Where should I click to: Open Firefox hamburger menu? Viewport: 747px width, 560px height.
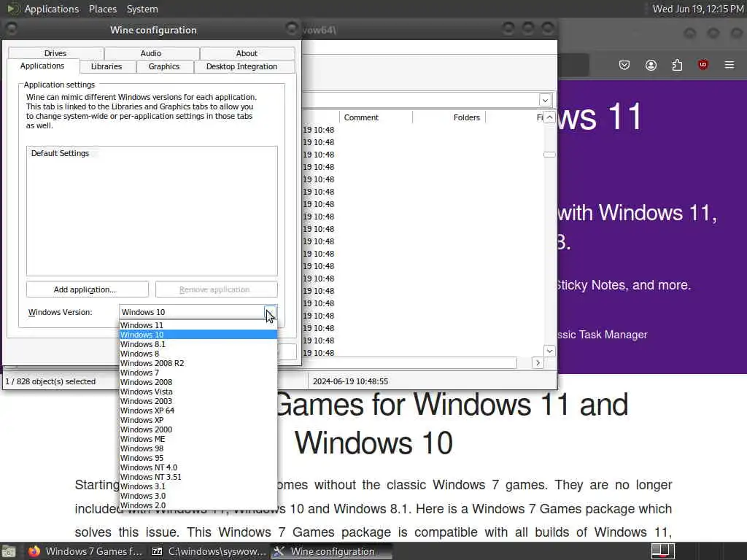(x=729, y=65)
